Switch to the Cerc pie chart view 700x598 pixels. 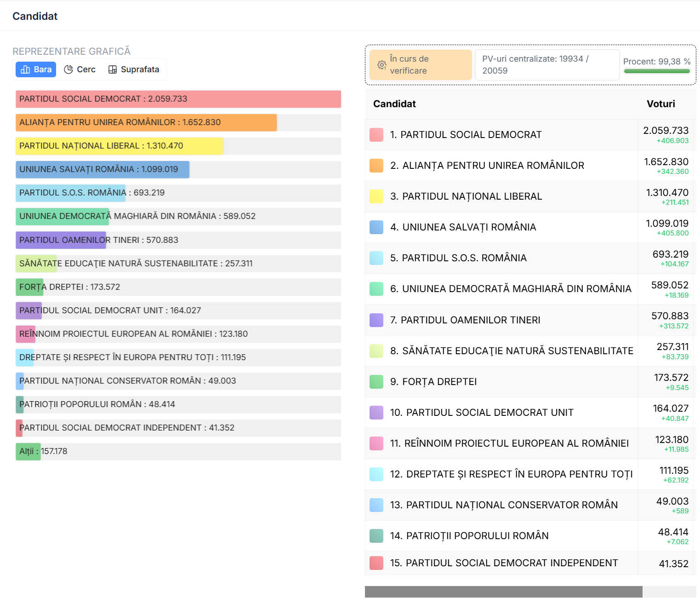click(80, 69)
